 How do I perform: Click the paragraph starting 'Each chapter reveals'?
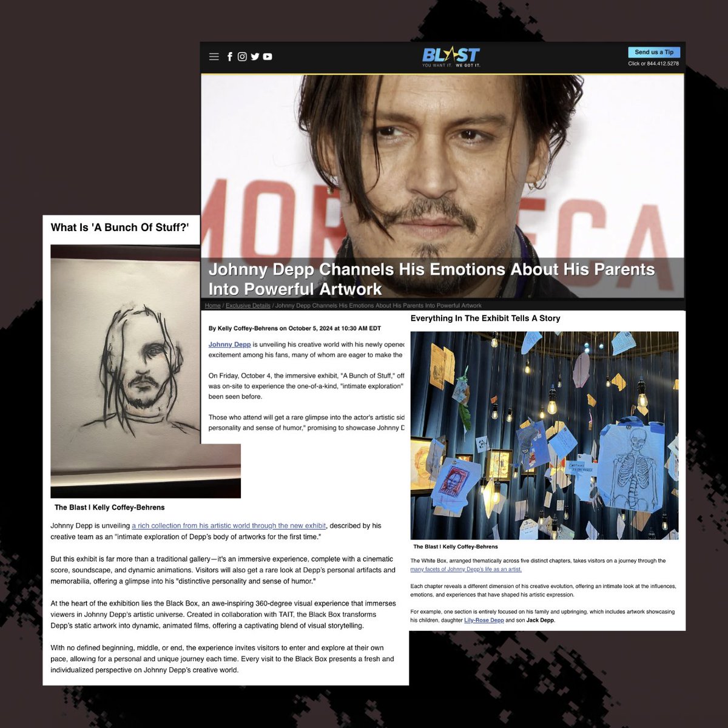click(543, 590)
